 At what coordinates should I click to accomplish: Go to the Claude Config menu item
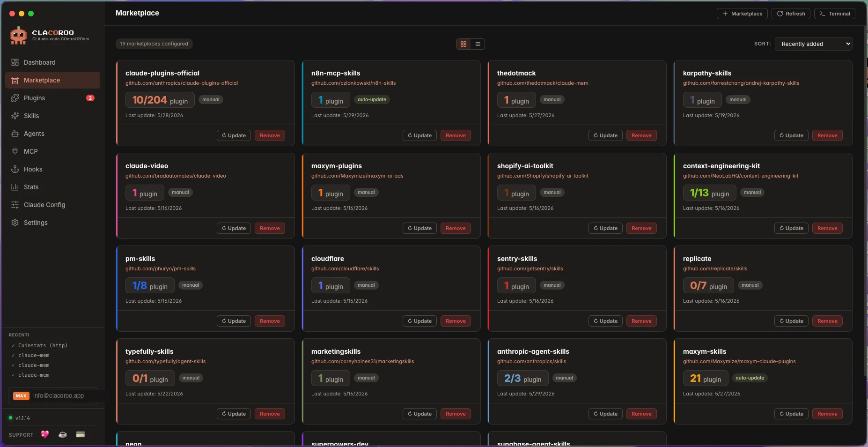point(52,205)
